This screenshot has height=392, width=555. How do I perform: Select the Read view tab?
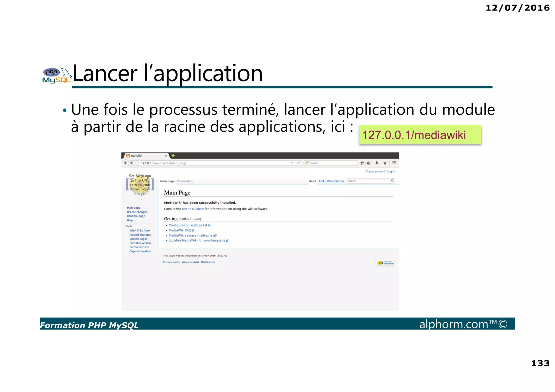(x=312, y=181)
